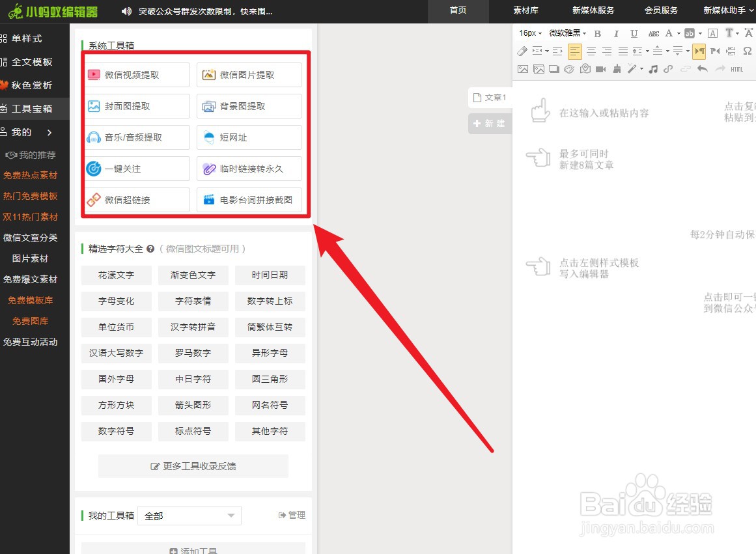Apply strikethrough with the ABC icon
This screenshot has width=756, height=554.
click(x=653, y=33)
